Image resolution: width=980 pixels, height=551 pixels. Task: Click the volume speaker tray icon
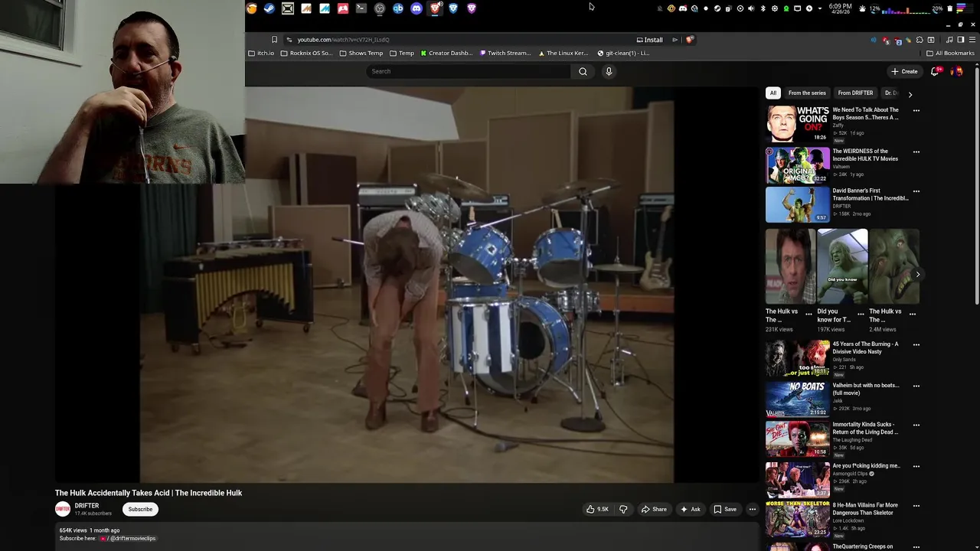pyautogui.click(x=751, y=8)
